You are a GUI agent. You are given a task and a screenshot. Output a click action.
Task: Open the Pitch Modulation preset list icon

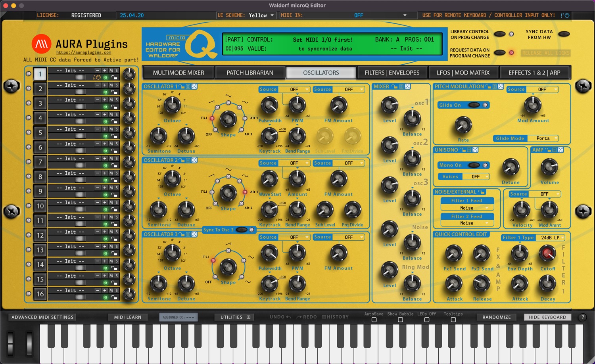[495, 86]
